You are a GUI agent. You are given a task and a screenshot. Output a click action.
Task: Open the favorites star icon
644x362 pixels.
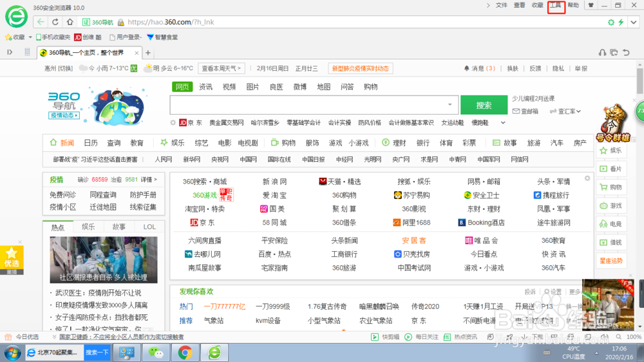(x=8, y=37)
